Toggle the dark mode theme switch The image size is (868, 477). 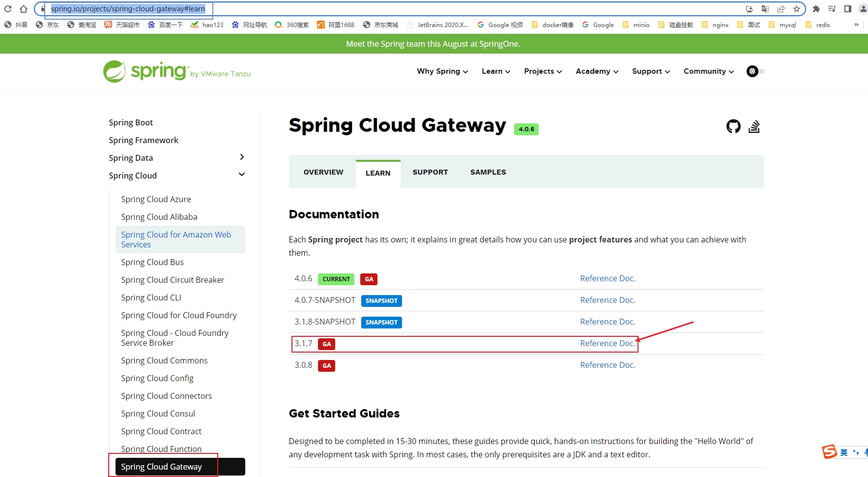[755, 71]
